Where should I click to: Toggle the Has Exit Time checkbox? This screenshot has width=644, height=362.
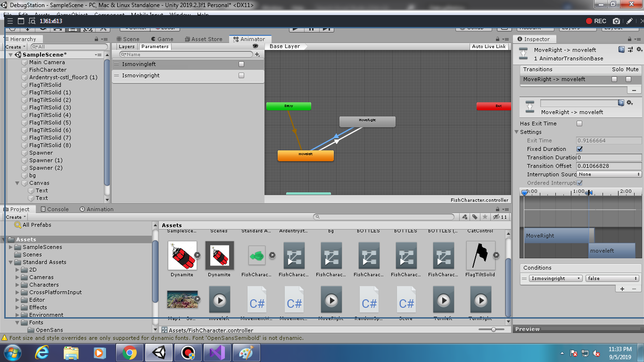pyautogui.click(x=579, y=123)
